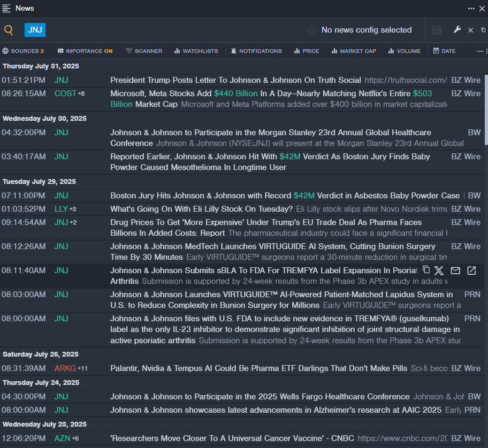Toggle the Importance ON filter
Image resolution: width=488 pixels, height=448 pixels.
tap(85, 51)
